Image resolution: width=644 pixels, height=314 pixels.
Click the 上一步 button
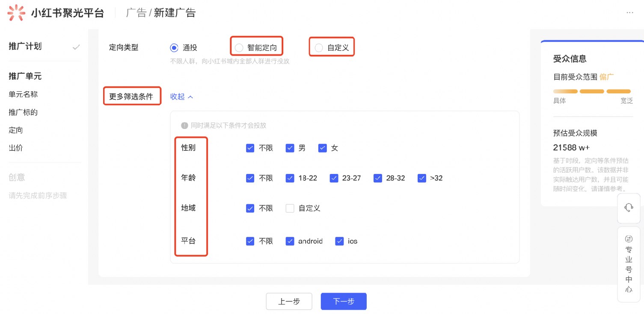pos(289,302)
